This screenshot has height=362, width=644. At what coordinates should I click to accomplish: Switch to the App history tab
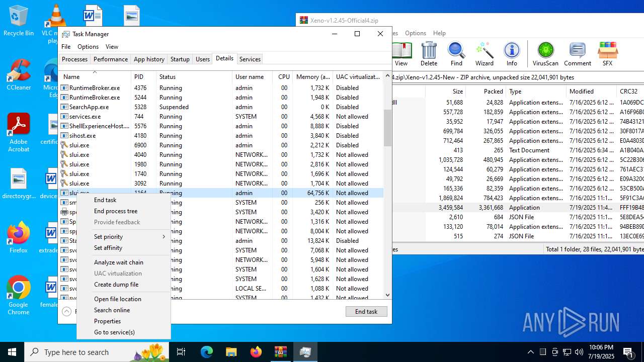[149, 59]
